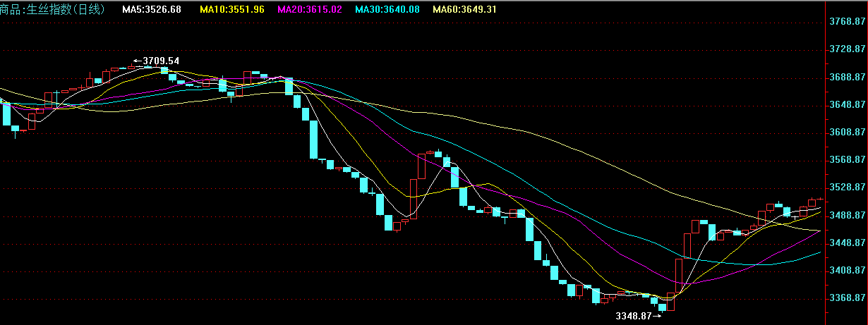Viewport: 868px width, 325px height.
Task: Select the 3608.87 price axis label
Action: pyautogui.click(x=847, y=133)
